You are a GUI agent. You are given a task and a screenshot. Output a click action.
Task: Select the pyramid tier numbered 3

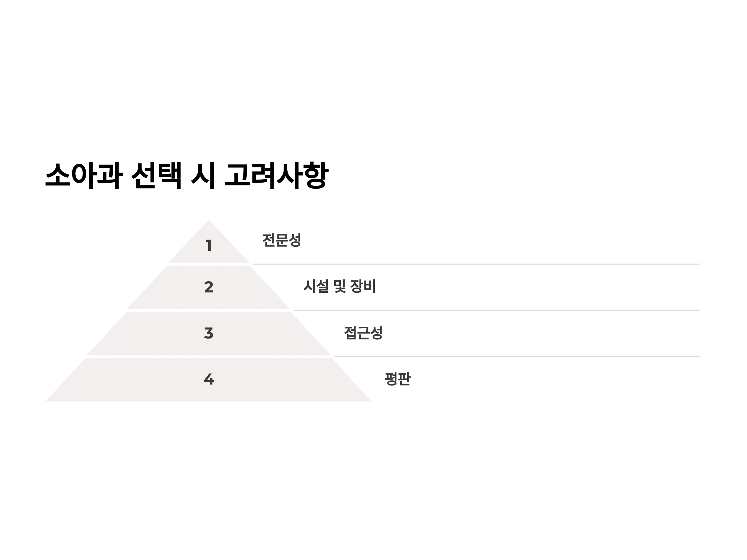pos(209,334)
